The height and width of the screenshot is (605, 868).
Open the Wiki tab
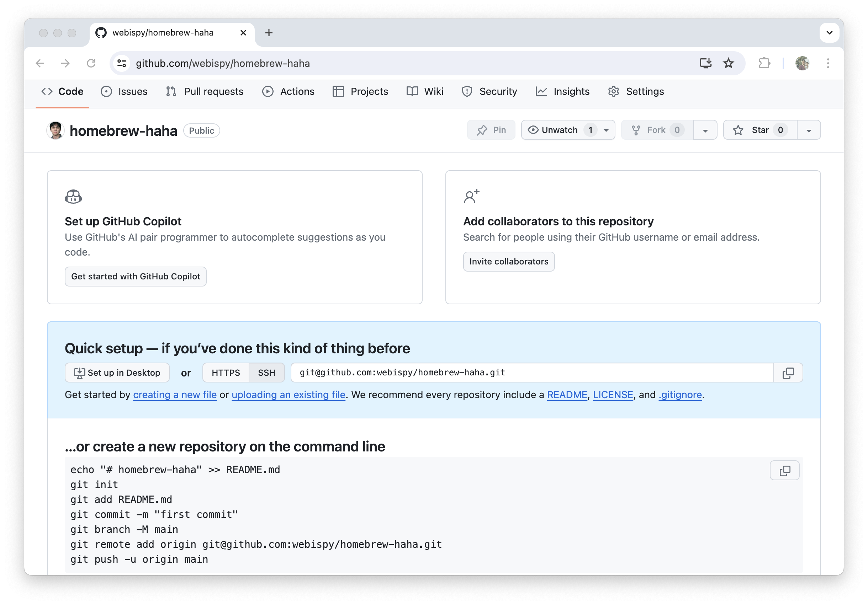pyautogui.click(x=425, y=91)
